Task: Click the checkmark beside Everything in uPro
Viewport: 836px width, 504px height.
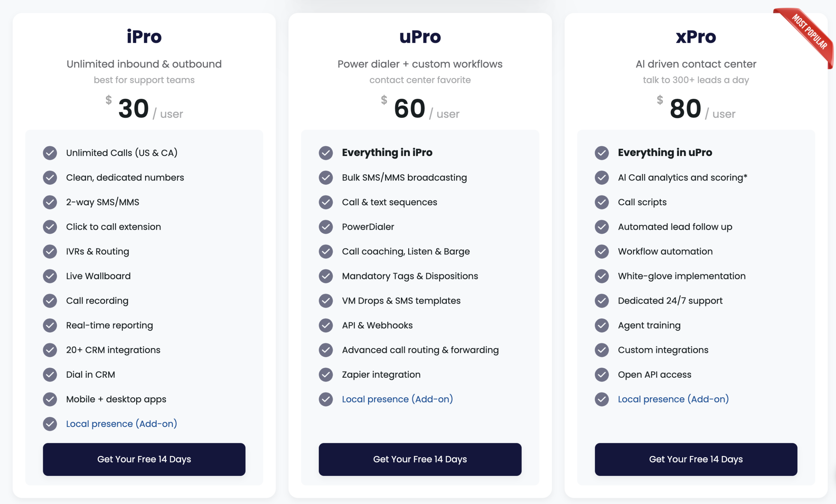Action: [x=602, y=153]
